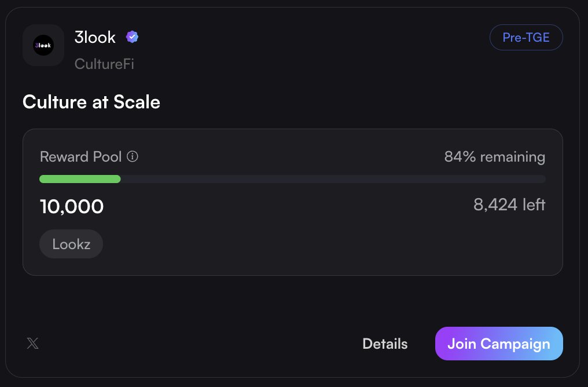
Task: Click the green reward progress bar
Action: coord(80,179)
